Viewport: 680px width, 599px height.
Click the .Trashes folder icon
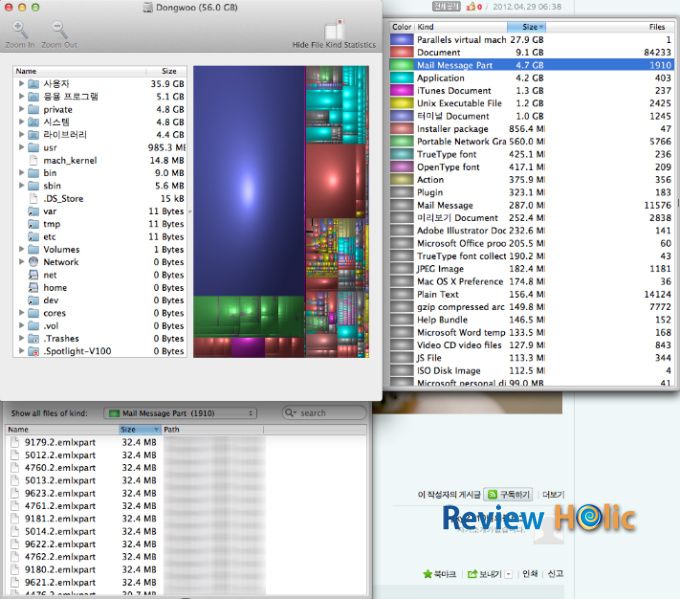click(x=33, y=338)
